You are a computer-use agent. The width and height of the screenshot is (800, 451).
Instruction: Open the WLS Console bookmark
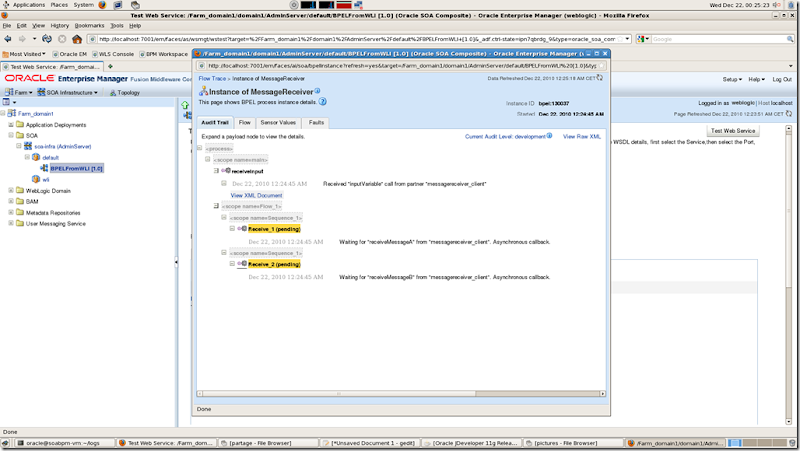click(x=113, y=54)
